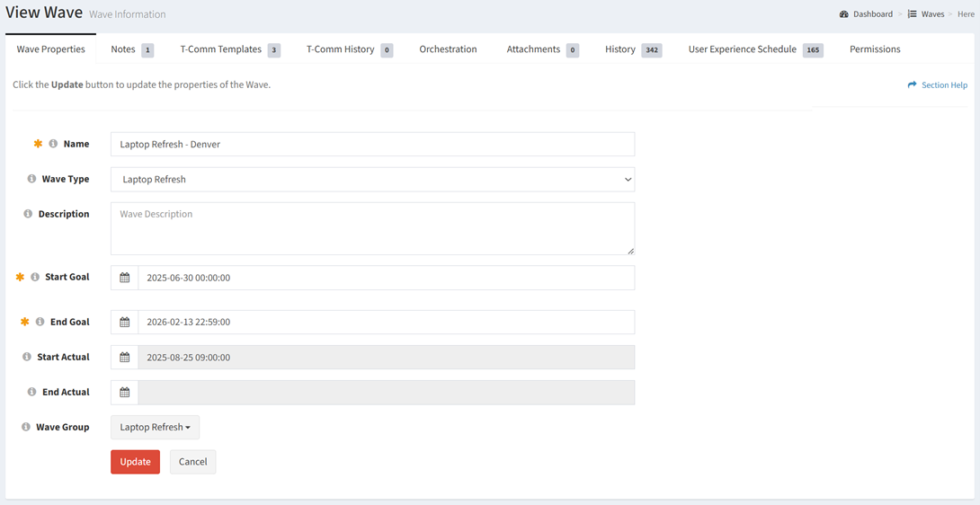This screenshot has width=980, height=505.
Task: Click into the Wave Description text area
Action: (372, 228)
